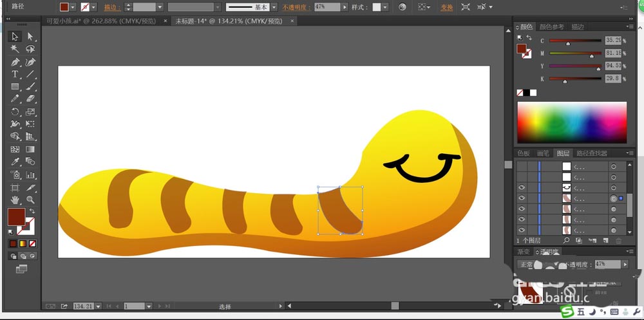Select the Pen tool
Image resolution: width=644 pixels, height=320 pixels.
click(x=15, y=62)
